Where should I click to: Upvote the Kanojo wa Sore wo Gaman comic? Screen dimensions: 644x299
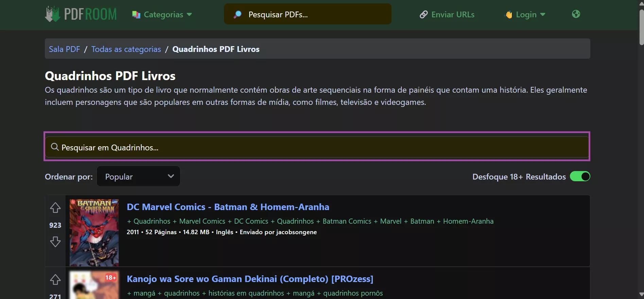click(x=55, y=280)
